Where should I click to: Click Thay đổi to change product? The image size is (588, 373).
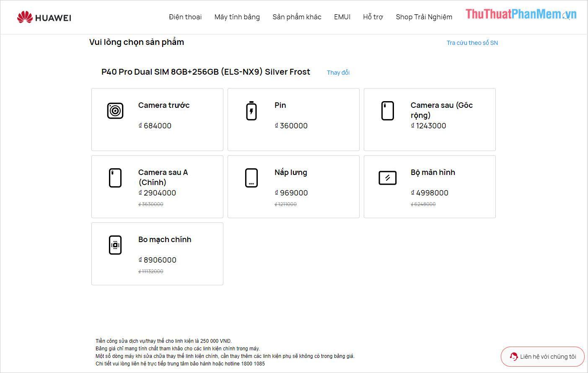click(x=338, y=73)
